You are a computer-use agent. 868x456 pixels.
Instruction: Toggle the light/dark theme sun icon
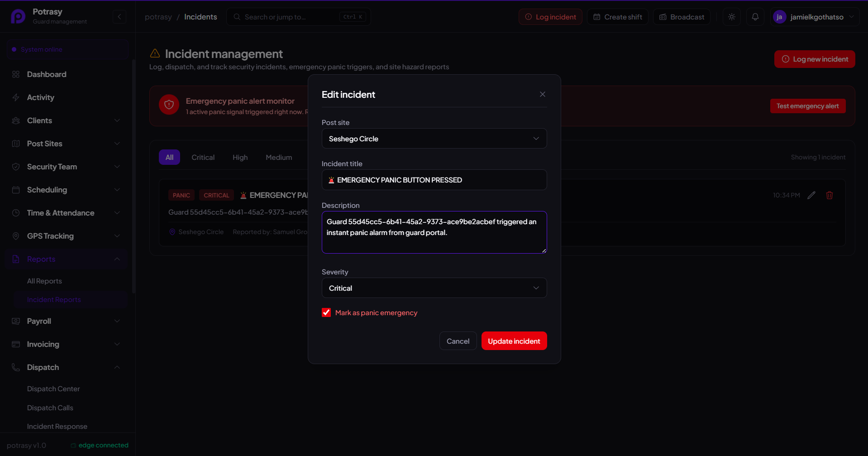point(732,17)
